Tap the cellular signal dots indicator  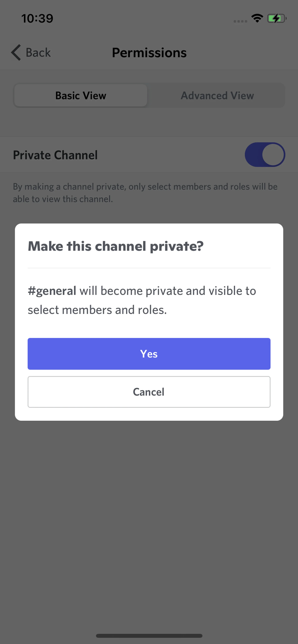coord(240,21)
